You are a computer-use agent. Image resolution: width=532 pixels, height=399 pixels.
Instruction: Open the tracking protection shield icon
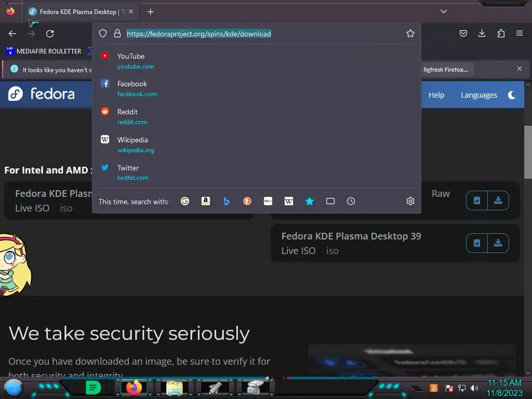[x=103, y=33]
